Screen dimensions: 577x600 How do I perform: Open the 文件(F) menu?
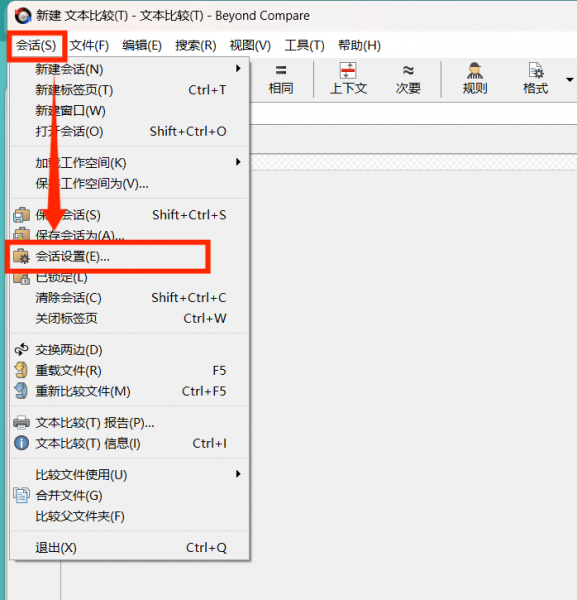pos(89,46)
